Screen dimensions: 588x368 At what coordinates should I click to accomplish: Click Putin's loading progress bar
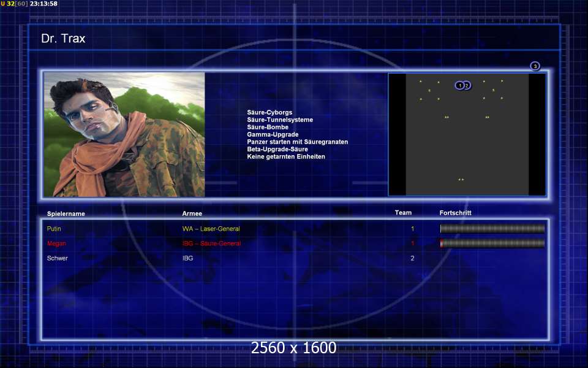click(492, 229)
